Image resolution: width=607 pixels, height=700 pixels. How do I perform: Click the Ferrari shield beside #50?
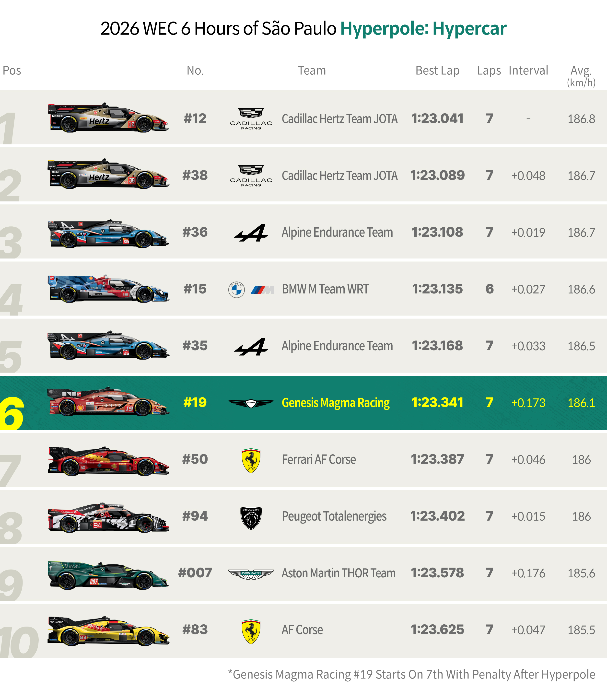tap(251, 461)
